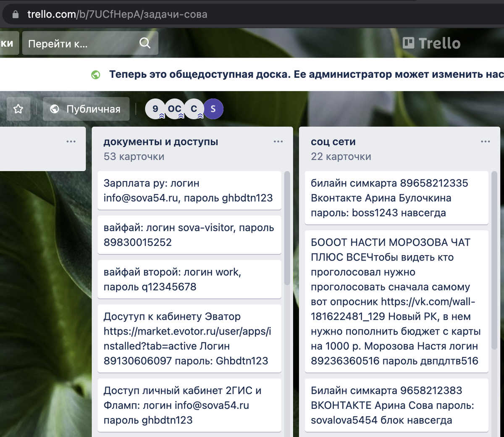Click the search magnifier icon
The height and width of the screenshot is (437, 504).
(145, 43)
